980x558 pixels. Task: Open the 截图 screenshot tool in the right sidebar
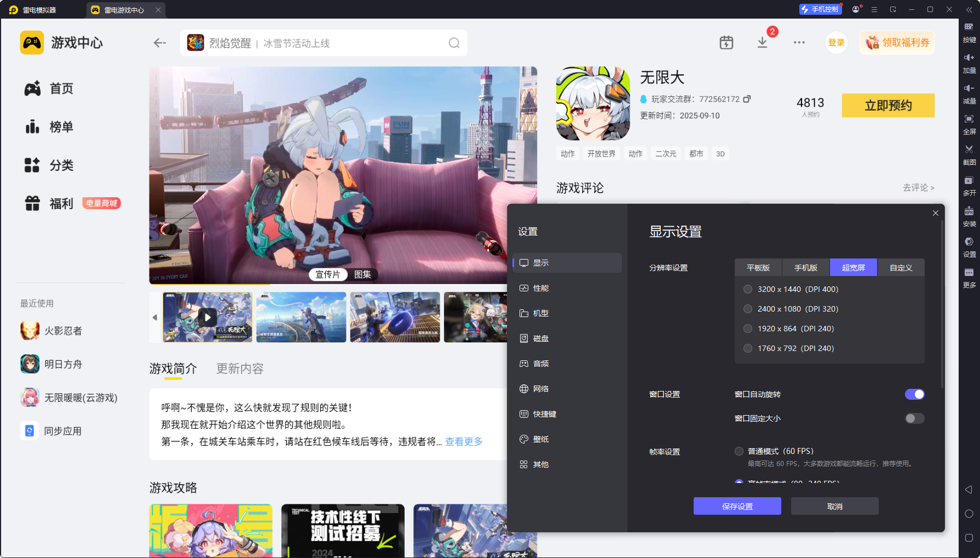pos(969,155)
